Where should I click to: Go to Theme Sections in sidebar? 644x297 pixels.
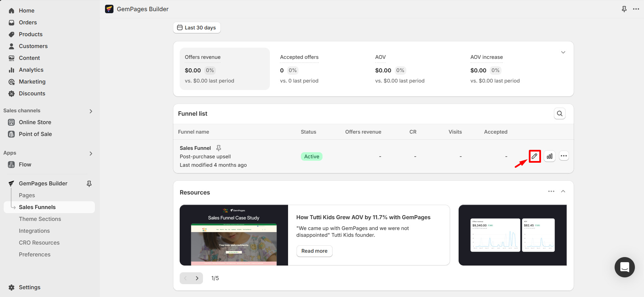40,219
